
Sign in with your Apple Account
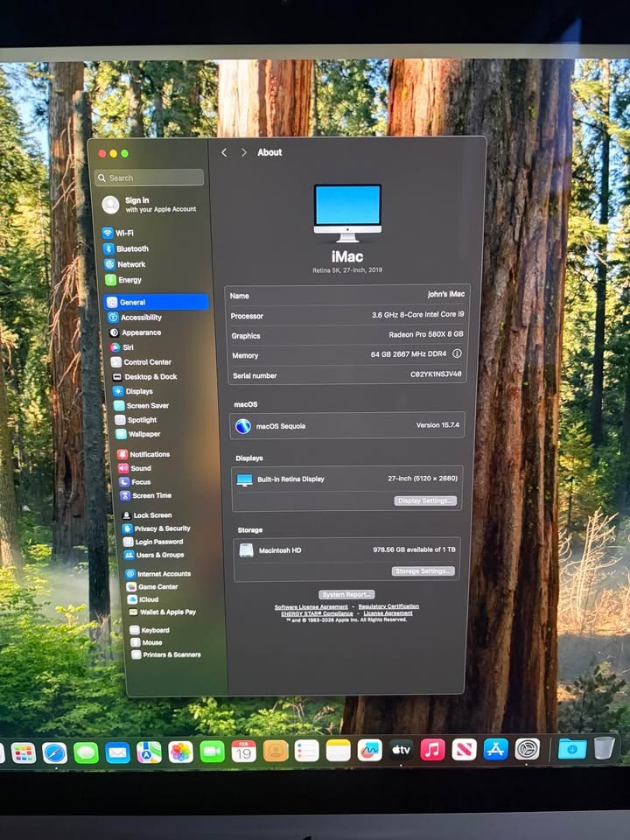[x=150, y=205]
